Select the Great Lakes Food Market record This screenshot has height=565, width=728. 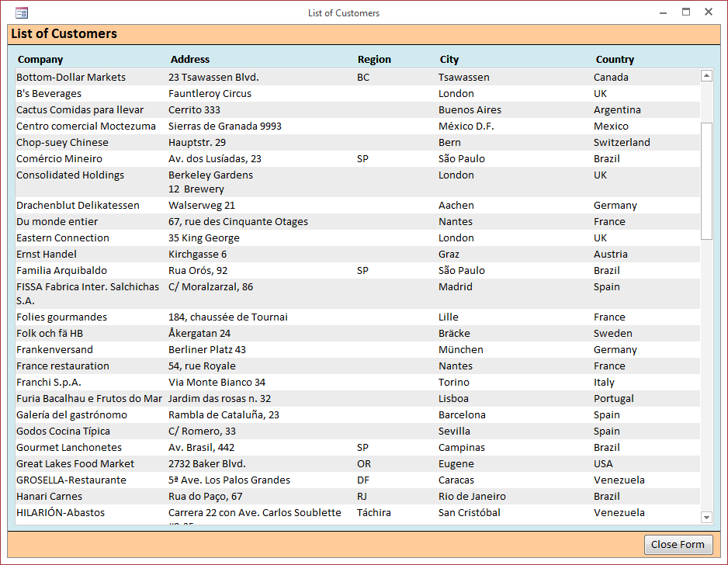click(x=75, y=464)
